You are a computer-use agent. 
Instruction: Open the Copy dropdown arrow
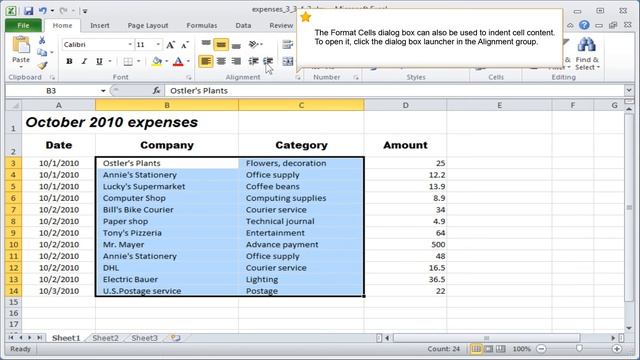pyautogui.click(x=52, y=52)
